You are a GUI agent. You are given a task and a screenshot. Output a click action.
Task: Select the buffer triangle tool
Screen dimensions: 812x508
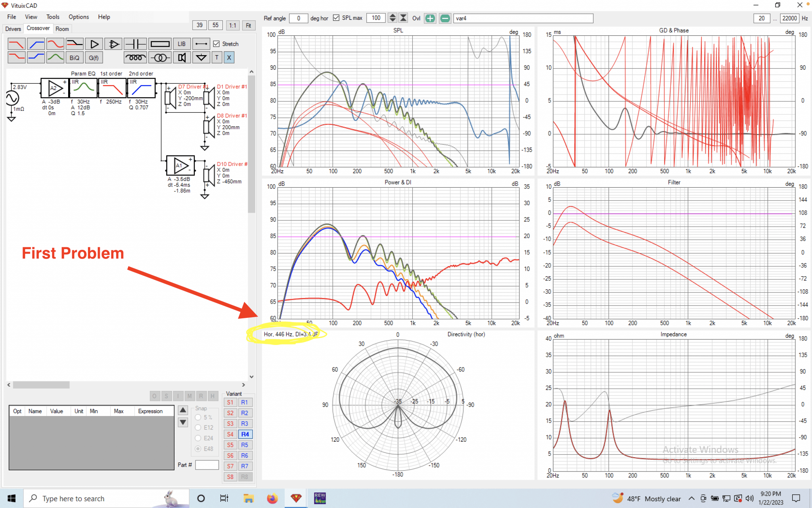pos(94,44)
